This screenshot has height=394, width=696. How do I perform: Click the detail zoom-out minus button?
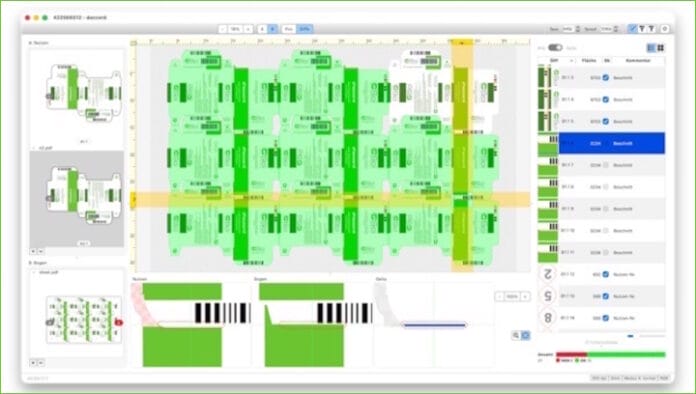499,296
